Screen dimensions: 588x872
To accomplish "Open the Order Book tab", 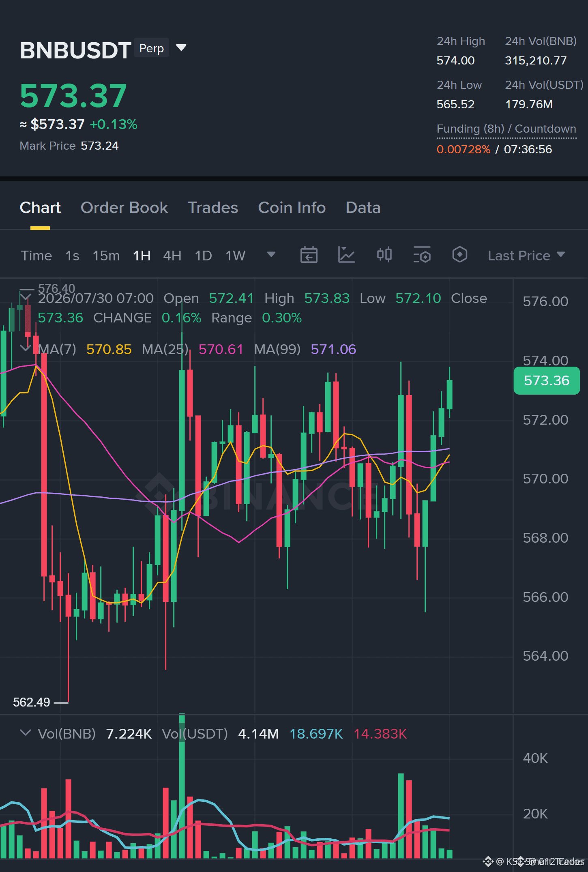I will coord(124,208).
